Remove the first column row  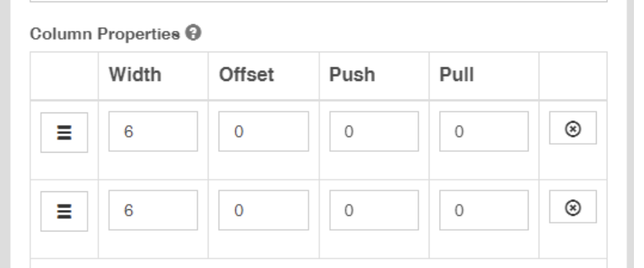pyautogui.click(x=573, y=128)
